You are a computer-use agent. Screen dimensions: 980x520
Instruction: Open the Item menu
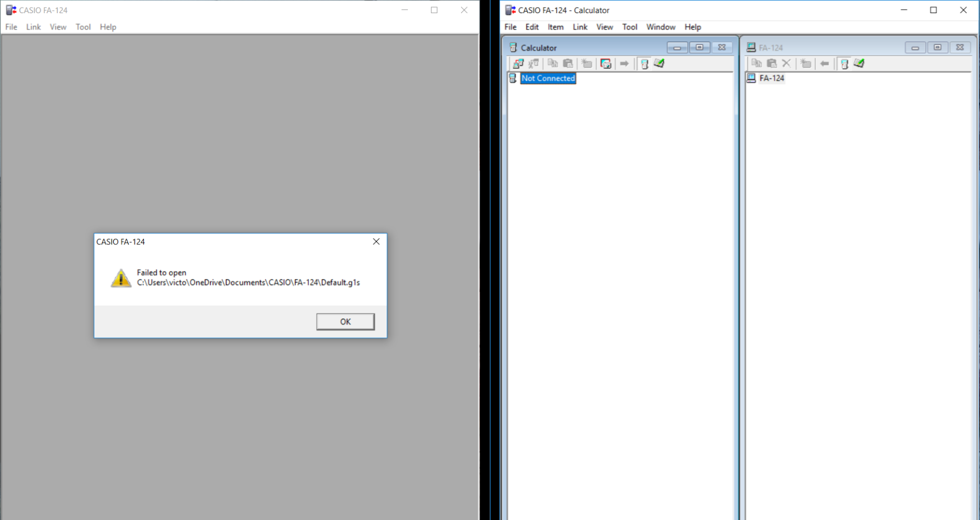(x=556, y=27)
